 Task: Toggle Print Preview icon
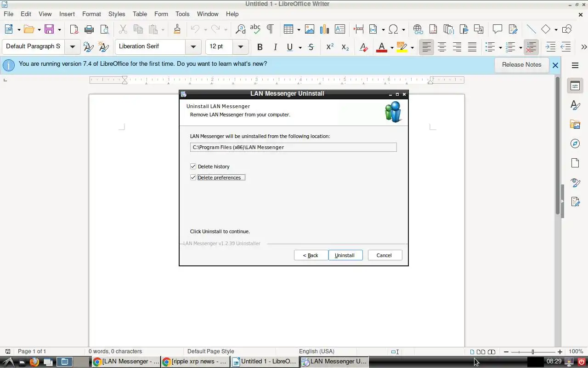pyautogui.click(x=105, y=29)
